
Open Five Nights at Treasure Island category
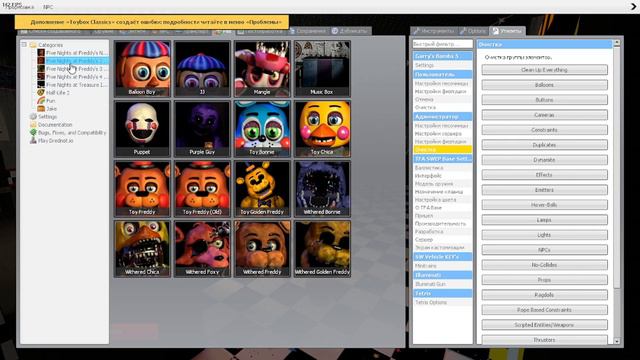click(73, 84)
